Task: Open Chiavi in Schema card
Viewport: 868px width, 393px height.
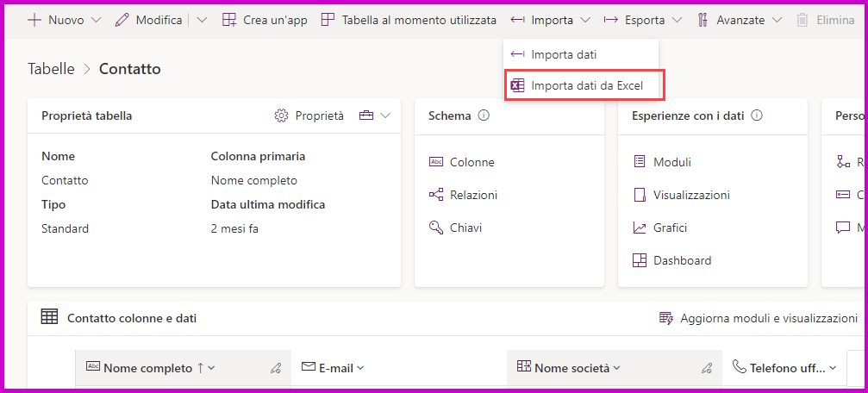Action: tap(466, 228)
